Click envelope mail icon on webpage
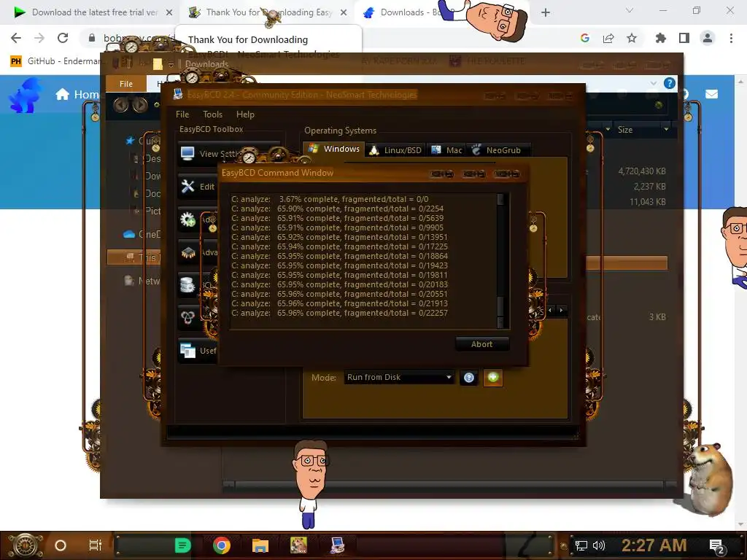The width and height of the screenshot is (747, 560). 712,94
